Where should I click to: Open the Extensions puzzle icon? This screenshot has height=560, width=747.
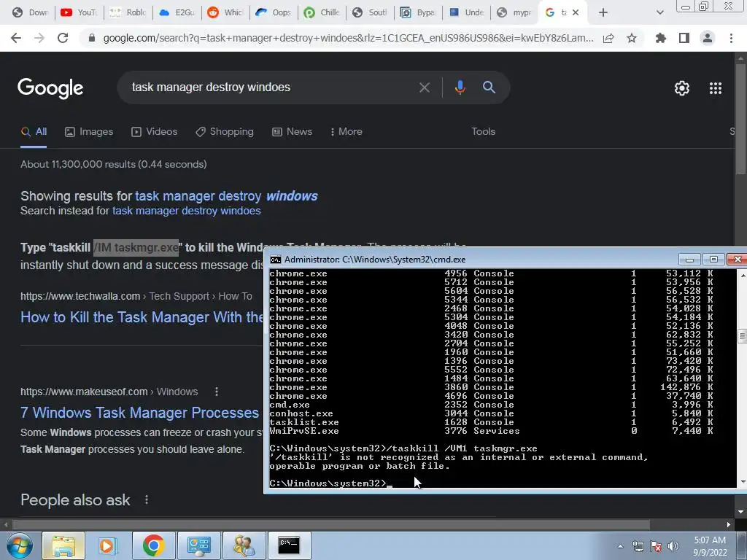click(660, 38)
